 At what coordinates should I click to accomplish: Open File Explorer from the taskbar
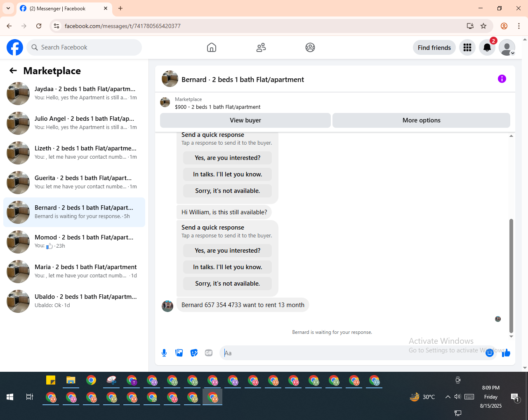coord(71,380)
